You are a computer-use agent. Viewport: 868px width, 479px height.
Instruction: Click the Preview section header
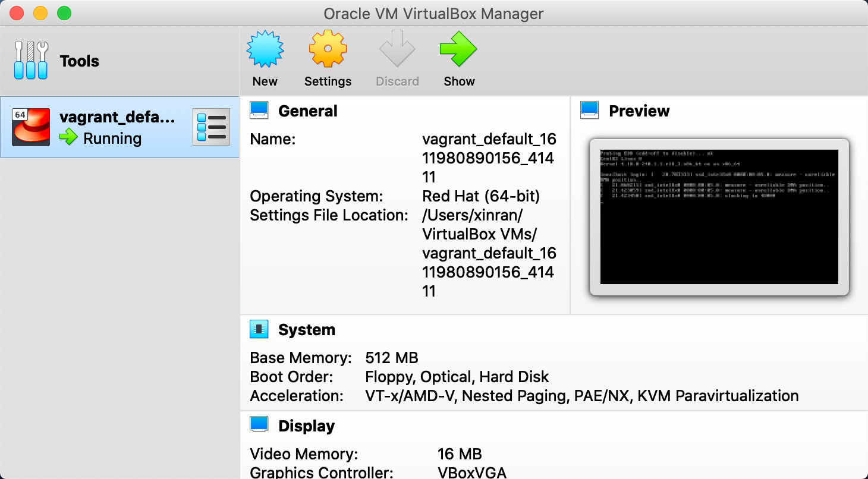pyautogui.click(x=639, y=111)
